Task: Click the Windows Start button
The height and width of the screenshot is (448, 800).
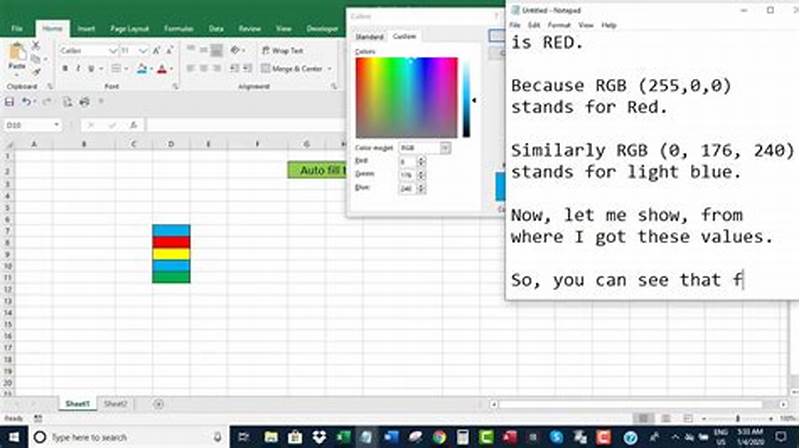Action: coord(14,437)
